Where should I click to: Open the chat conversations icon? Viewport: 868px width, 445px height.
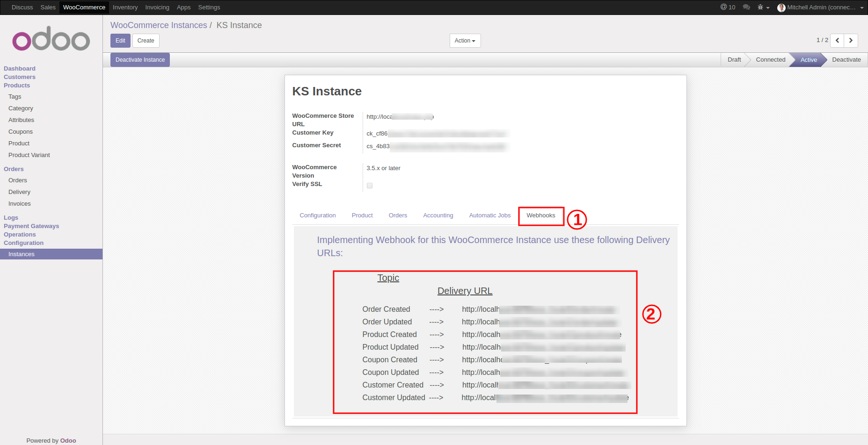[746, 7]
